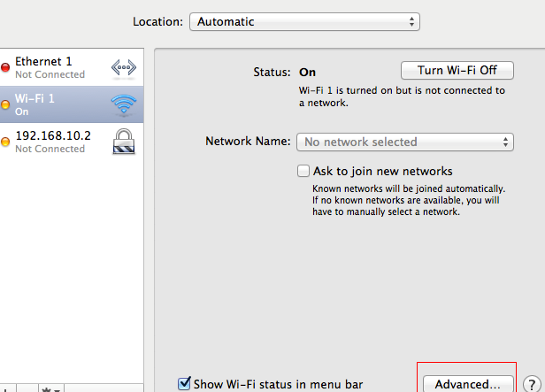This screenshot has width=545, height=392.
Task: Select the Wi-Fi 1 service name
Action: [x=35, y=99]
